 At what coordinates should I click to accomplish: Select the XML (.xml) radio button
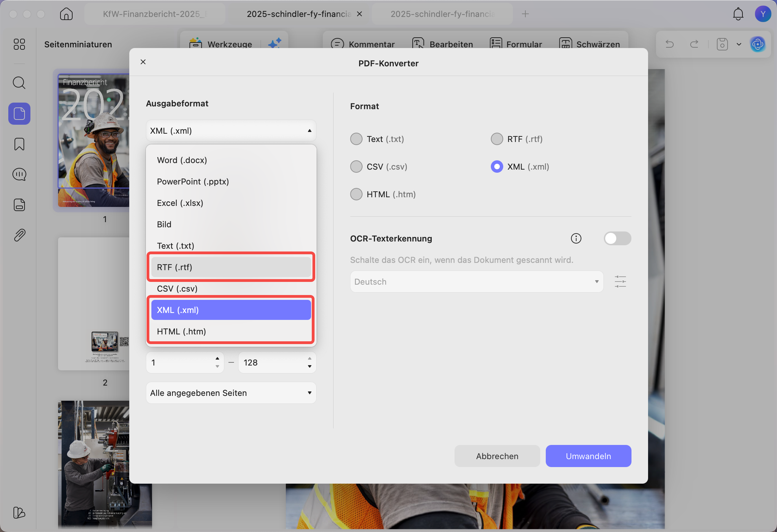click(x=497, y=167)
